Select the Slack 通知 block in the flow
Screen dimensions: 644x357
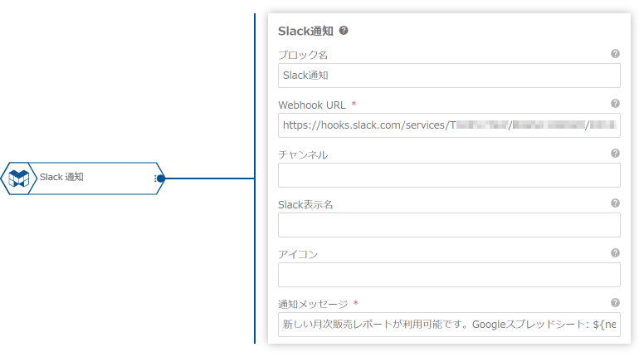[82, 178]
